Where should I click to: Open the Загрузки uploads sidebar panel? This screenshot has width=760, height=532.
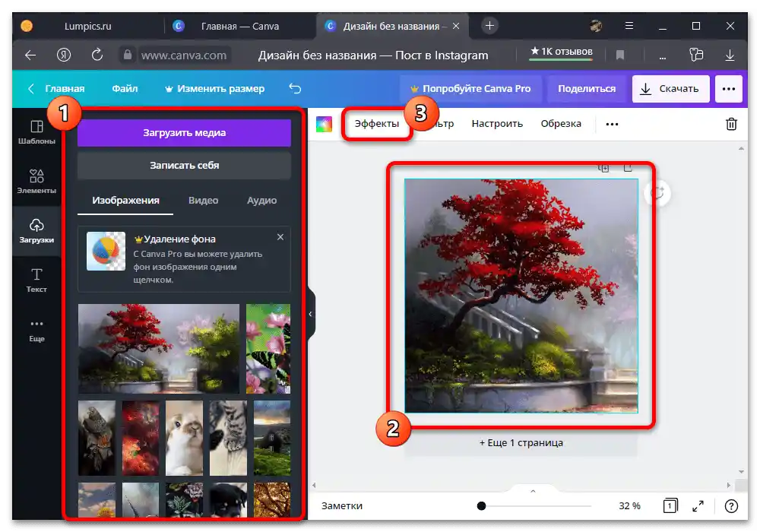[36, 230]
